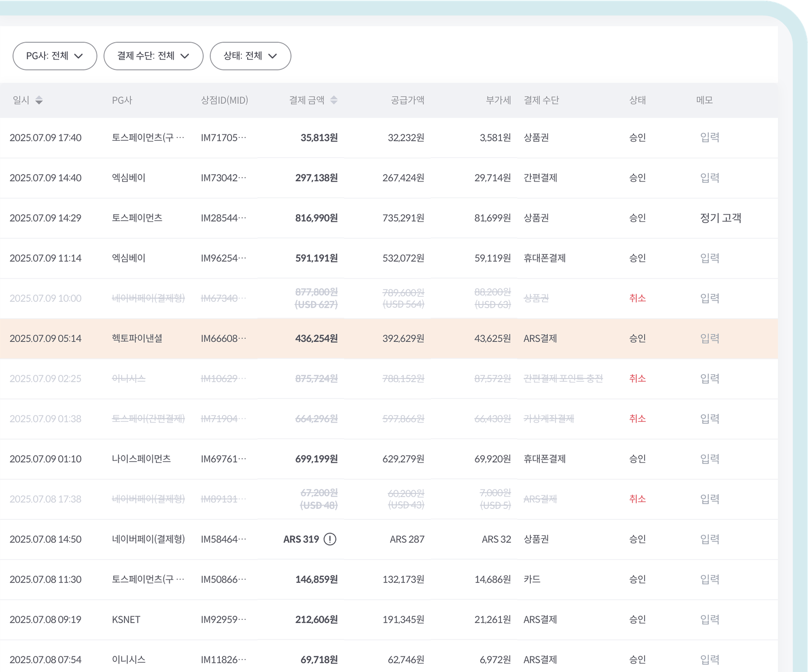Sort by 결제 금액 using its sort arrows
This screenshot has width=808, height=672.
click(x=334, y=100)
